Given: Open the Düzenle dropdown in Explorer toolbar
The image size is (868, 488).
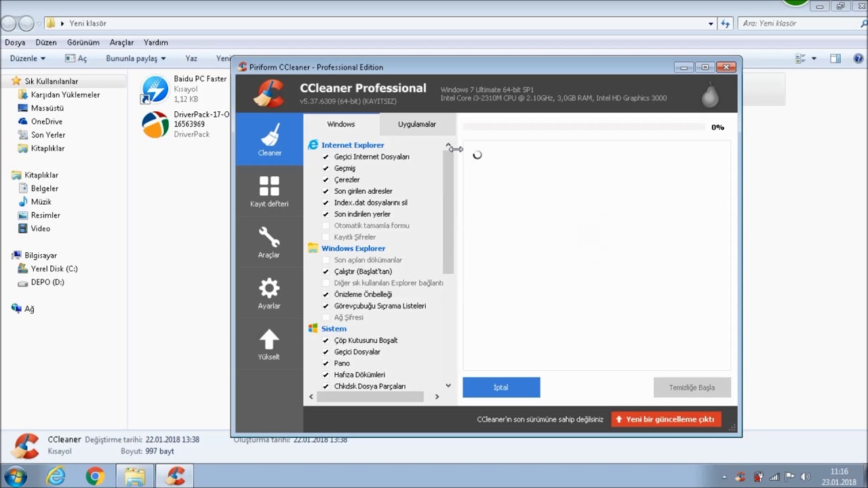Looking at the screenshot, I should click(x=28, y=59).
